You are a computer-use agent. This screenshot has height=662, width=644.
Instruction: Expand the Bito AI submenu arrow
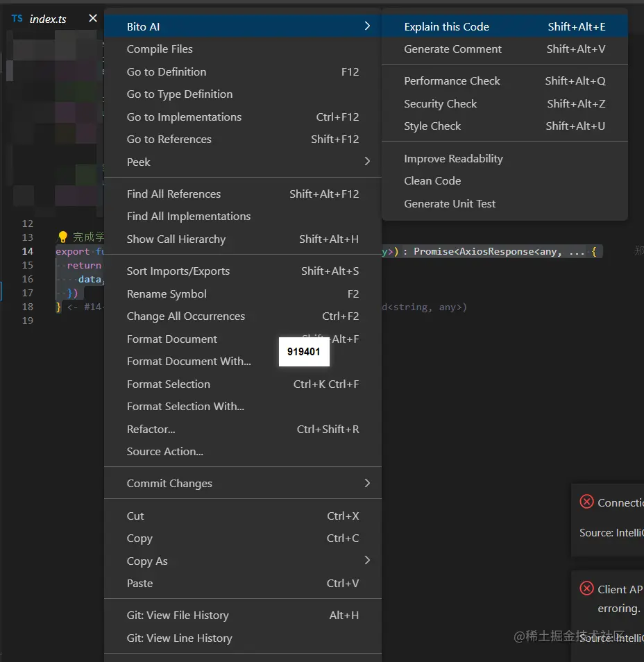point(367,26)
